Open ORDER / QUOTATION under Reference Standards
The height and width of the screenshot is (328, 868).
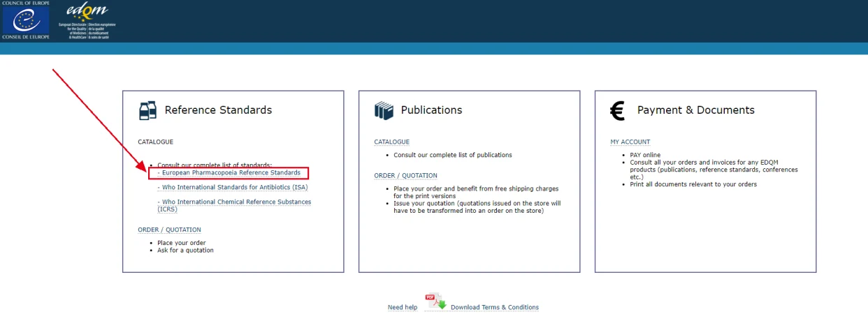(169, 230)
